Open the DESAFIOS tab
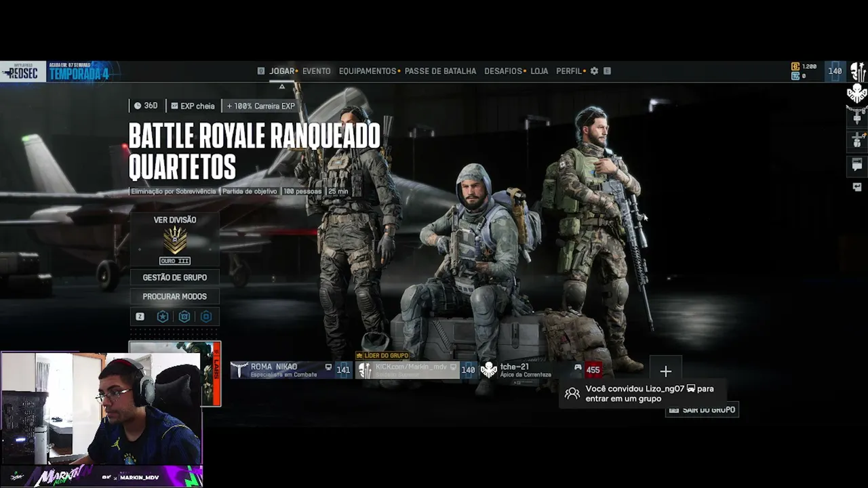This screenshot has height=488, width=868. click(x=503, y=71)
